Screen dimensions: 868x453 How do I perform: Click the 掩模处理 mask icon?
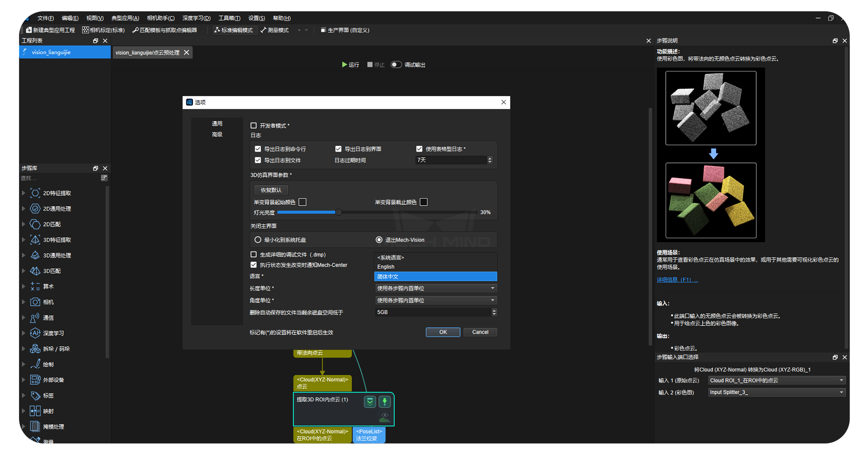pos(35,426)
